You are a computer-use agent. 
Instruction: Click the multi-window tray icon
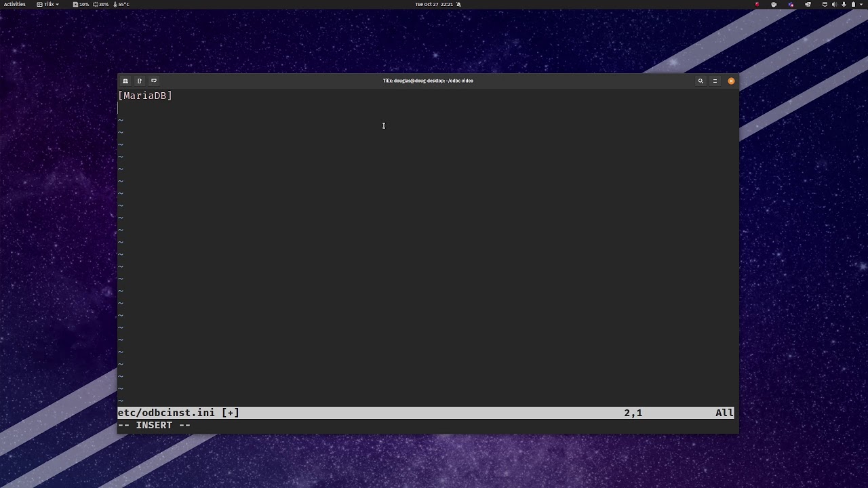click(x=808, y=4)
